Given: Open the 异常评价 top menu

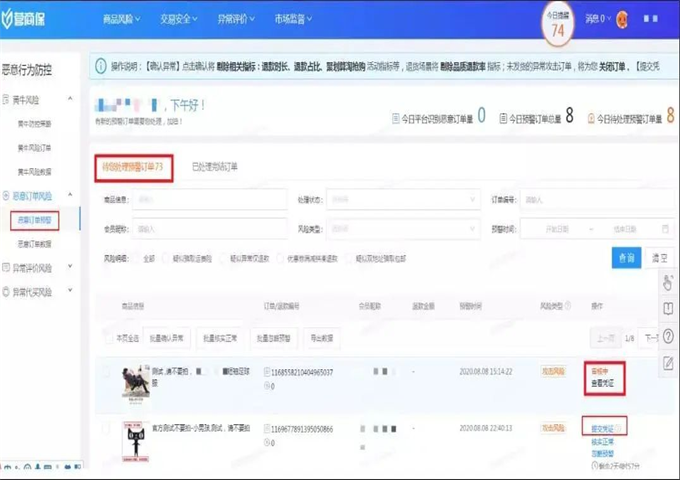Looking at the screenshot, I should 236,19.
